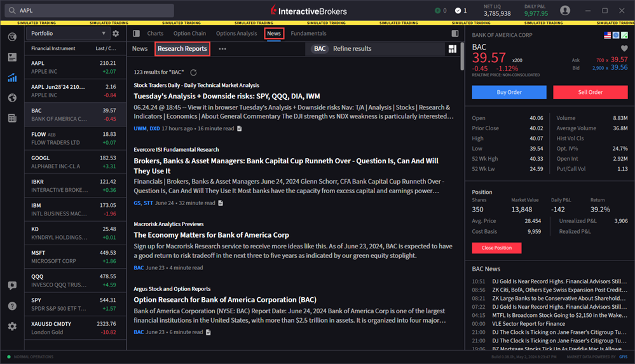Screen dimensions: 635x364
Task: Open the Brokers, Banks & Asset Managers article
Action: tap(286, 166)
